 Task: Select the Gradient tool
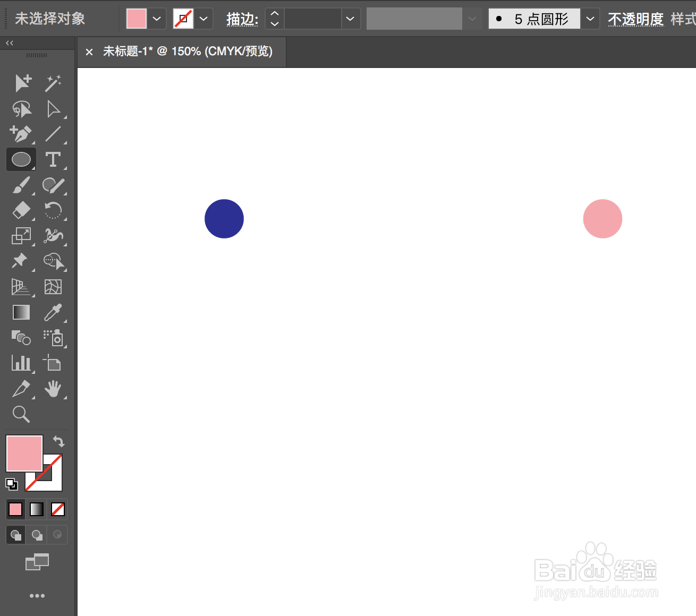(21, 312)
